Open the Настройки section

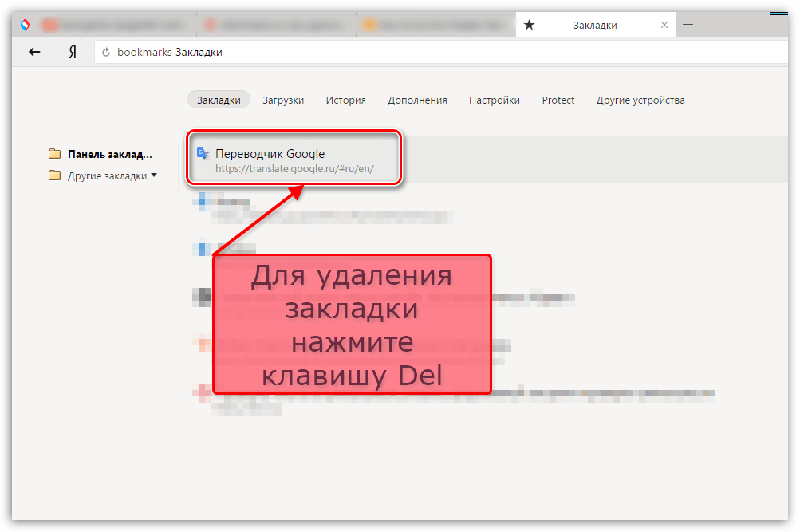pos(494,100)
